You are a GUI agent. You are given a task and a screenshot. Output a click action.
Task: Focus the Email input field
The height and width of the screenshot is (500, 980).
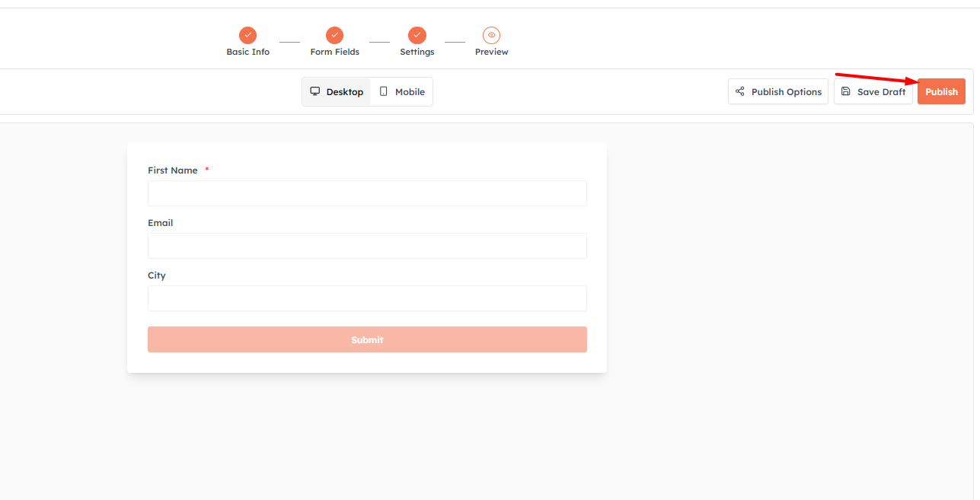(x=367, y=246)
